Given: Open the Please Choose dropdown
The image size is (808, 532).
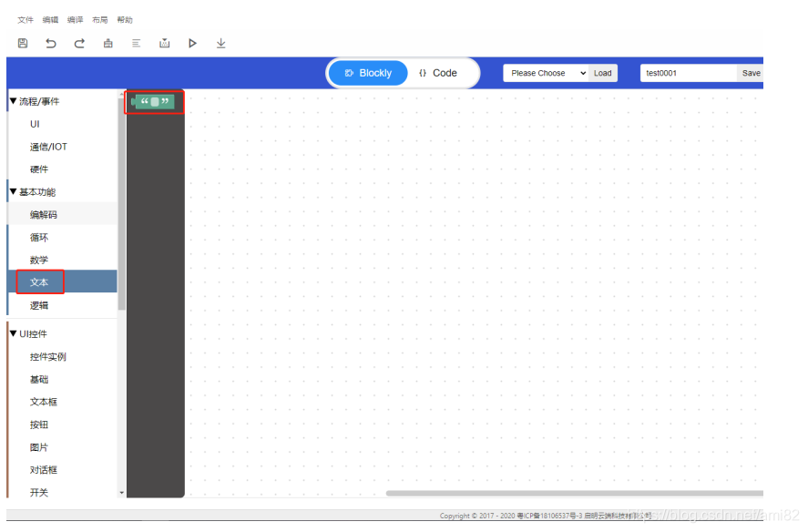Looking at the screenshot, I should (547, 73).
